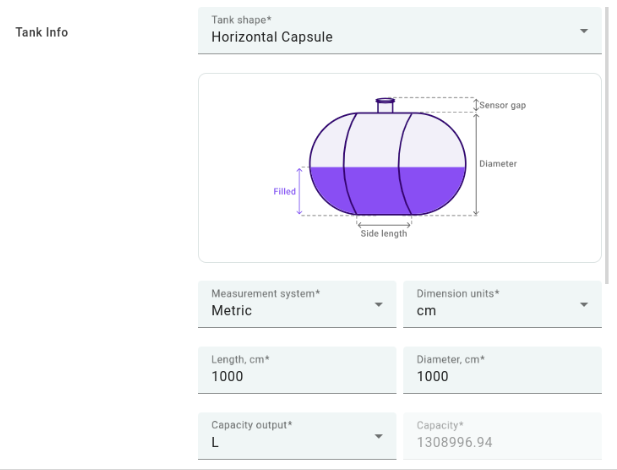Open the Tank shape dropdown
Viewport: 617px width, 470px height.
click(390, 31)
